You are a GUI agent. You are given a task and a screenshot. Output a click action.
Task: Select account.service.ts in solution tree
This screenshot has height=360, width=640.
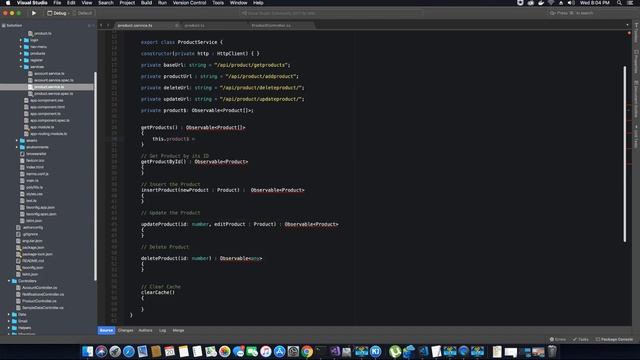49,73
